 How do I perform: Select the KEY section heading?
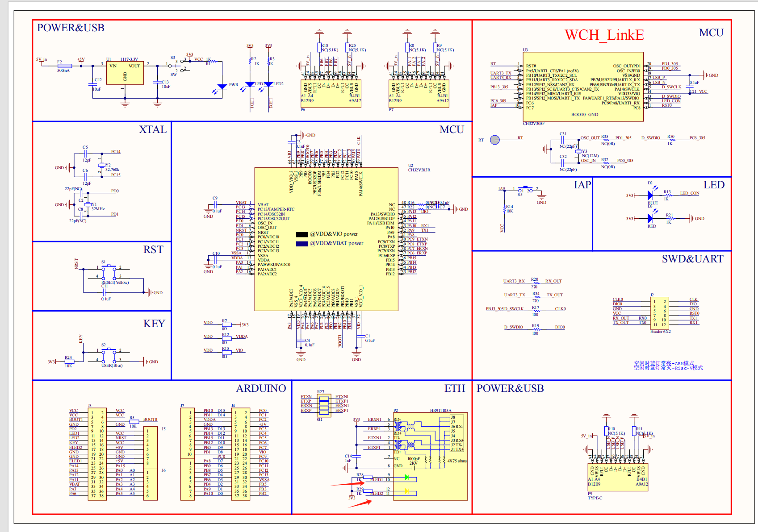(154, 324)
